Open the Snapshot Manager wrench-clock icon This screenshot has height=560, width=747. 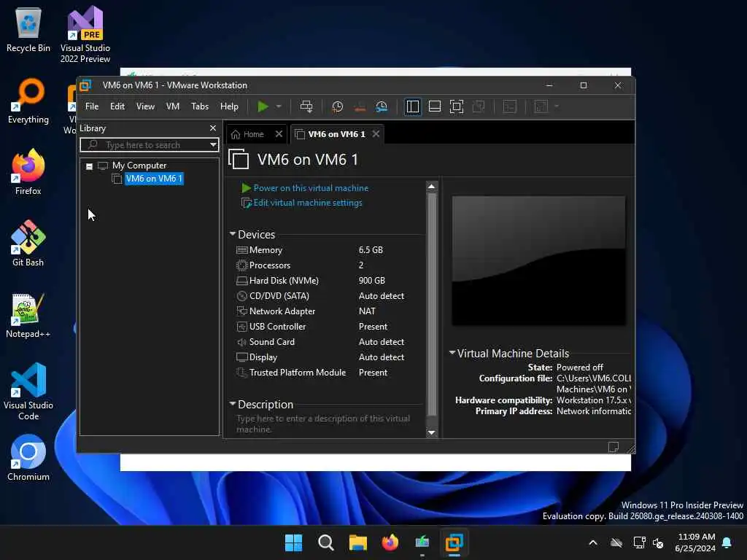pos(381,106)
